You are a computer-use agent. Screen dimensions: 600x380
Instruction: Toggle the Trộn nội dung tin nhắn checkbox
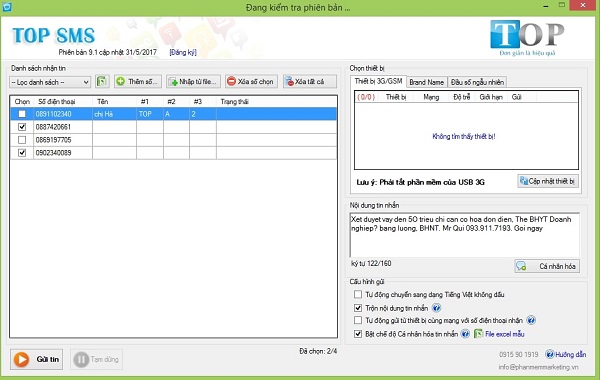tap(358, 308)
